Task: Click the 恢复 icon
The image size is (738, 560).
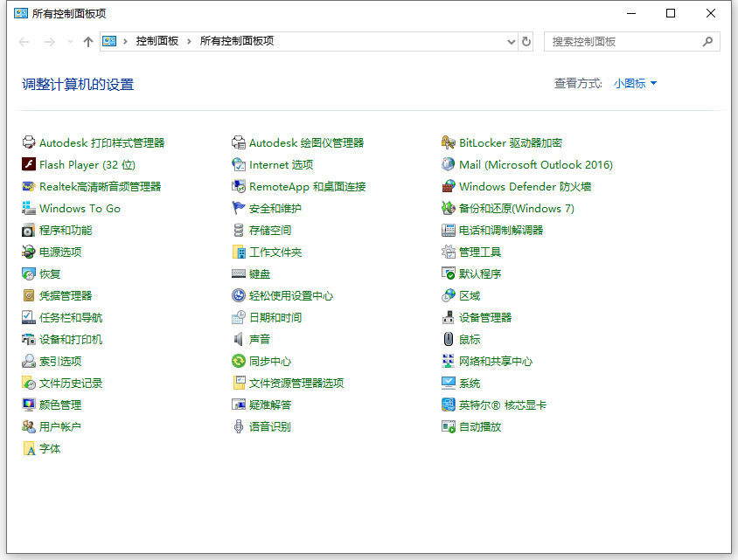Action: pos(29,274)
